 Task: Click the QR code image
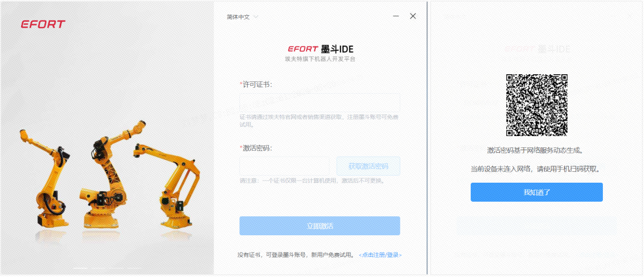tap(536, 105)
